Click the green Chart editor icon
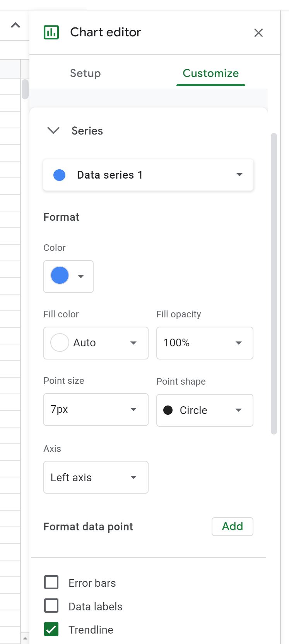Image resolution: width=289 pixels, height=644 pixels. click(51, 32)
